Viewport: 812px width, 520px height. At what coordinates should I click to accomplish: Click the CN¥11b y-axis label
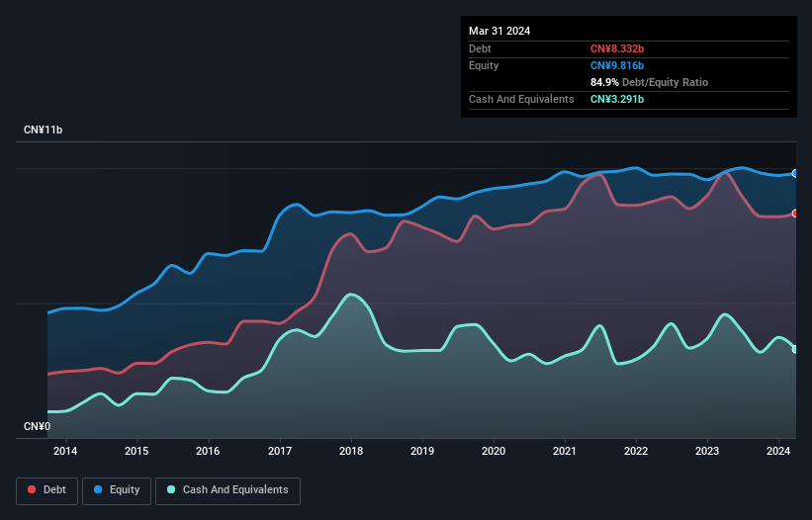(43, 130)
